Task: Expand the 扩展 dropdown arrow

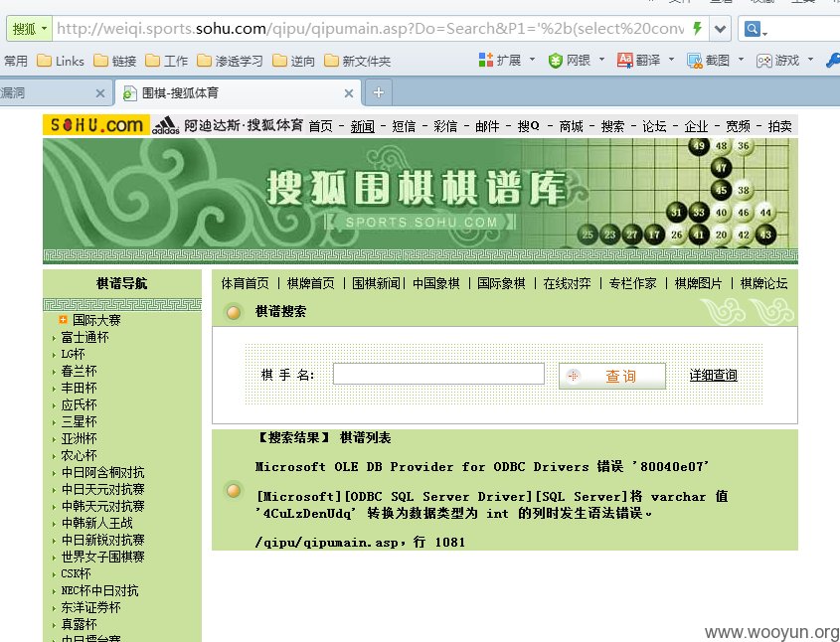Action: 532,60
